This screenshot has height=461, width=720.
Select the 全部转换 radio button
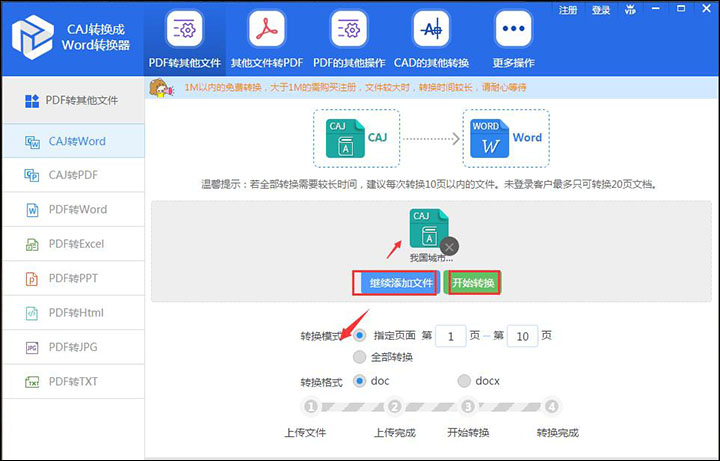(360, 357)
